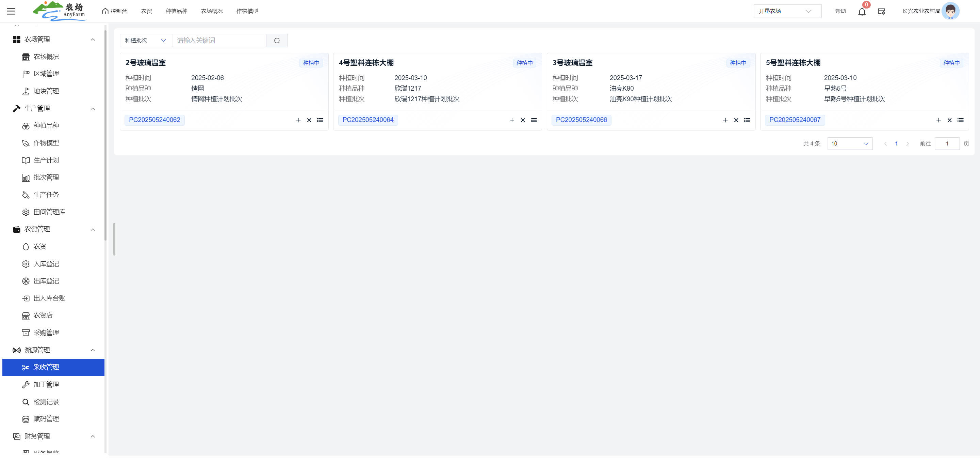The height and width of the screenshot is (460, 980).
Task: Select 批次管理 in the sidebar
Action: (46, 177)
